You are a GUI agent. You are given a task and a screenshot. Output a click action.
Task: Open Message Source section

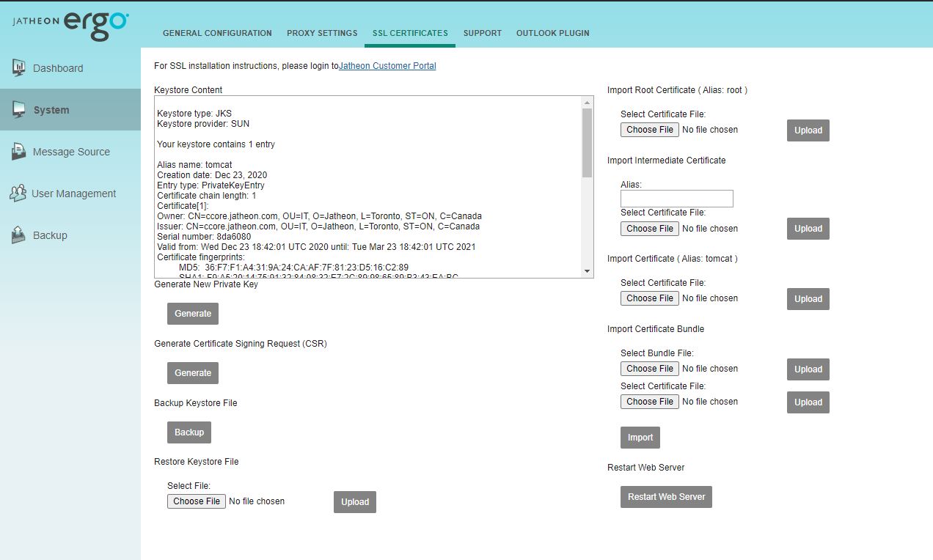pyautogui.click(x=70, y=152)
